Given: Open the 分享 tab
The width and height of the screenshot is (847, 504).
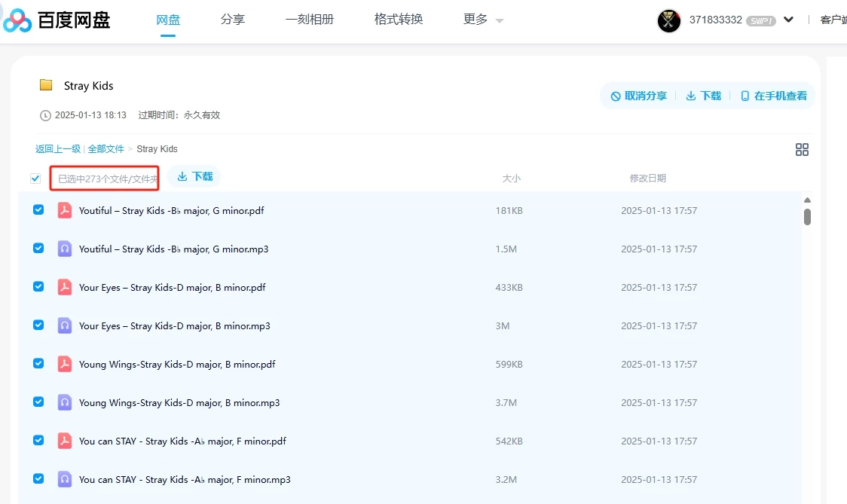Looking at the screenshot, I should click(233, 20).
